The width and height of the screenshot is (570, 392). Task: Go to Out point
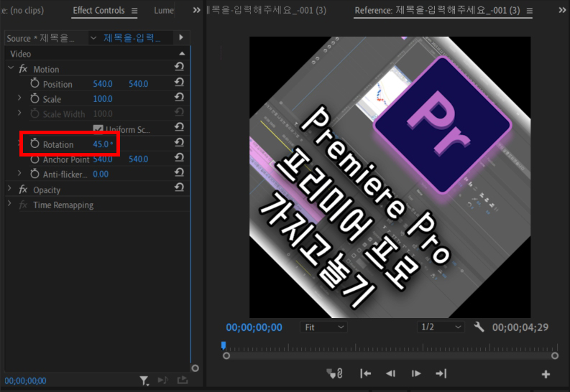click(x=441, y=373)
